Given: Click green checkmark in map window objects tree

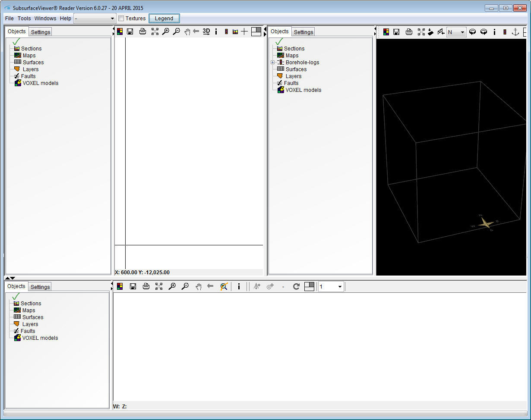Looking at the screenshot, I should point(17,41).
